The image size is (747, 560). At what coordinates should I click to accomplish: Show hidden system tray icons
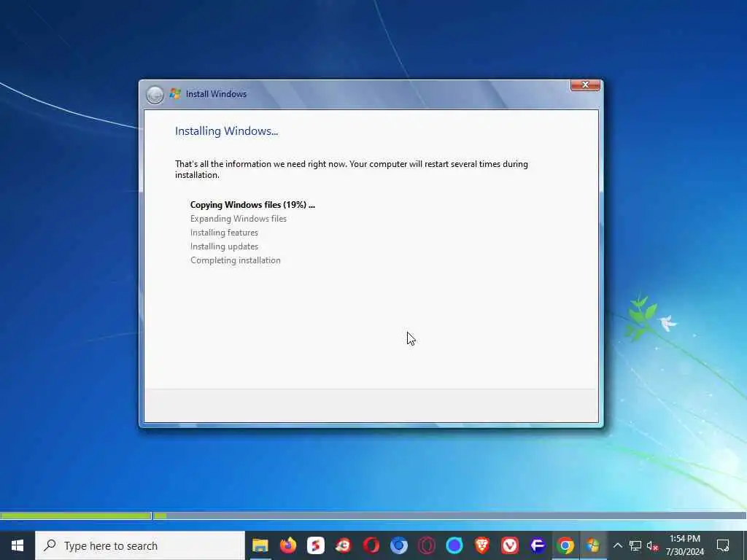click(x=617, y=545)
